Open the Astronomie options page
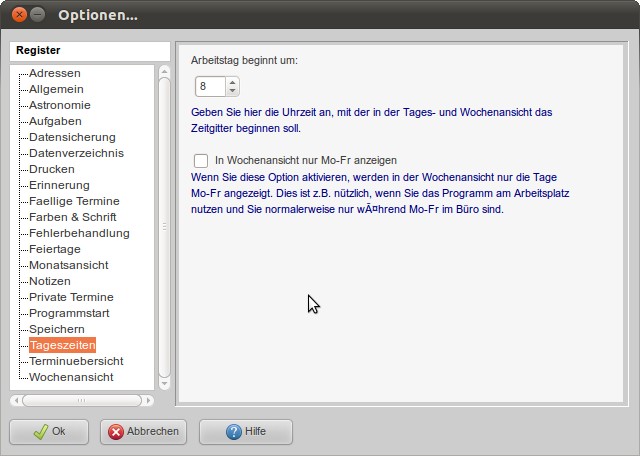Image resolution: width=640 pixels, height=456 pixels. (x=60, y=105)
